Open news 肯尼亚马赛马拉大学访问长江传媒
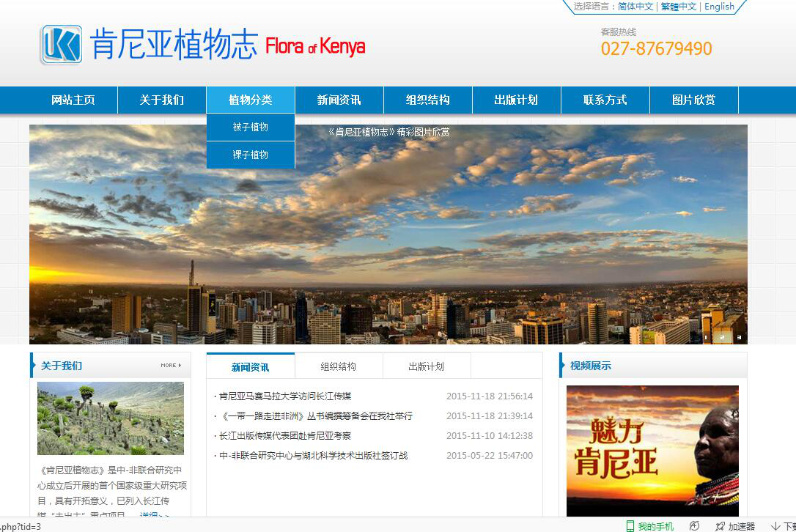 coord(285,396)
